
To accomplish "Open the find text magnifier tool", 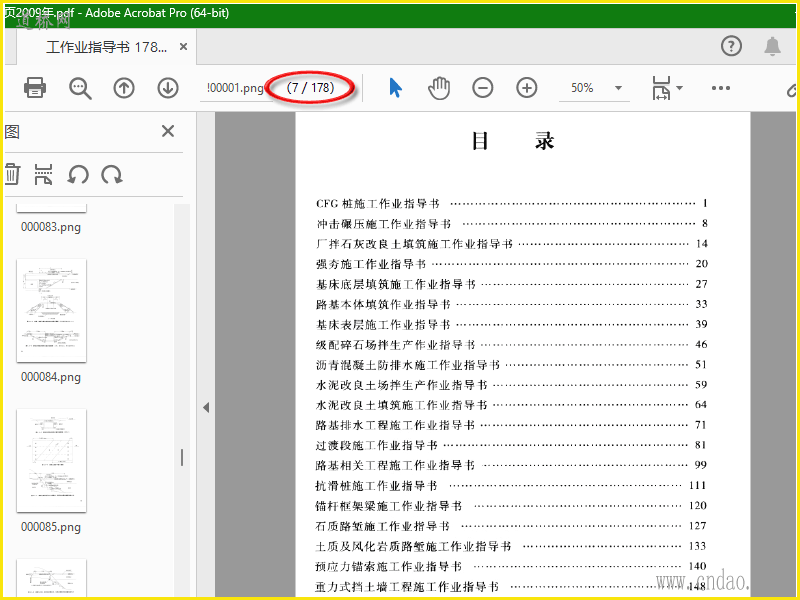I will [80, 88].
